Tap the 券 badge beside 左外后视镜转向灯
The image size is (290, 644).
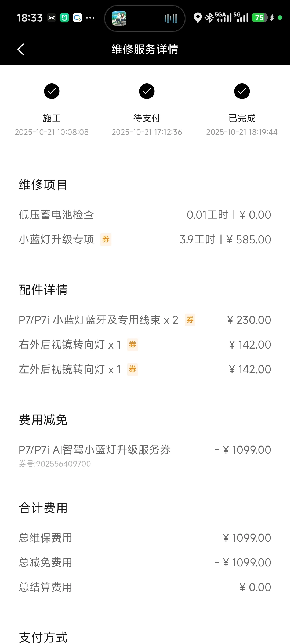pyautogui.click(x=132, y=369)
